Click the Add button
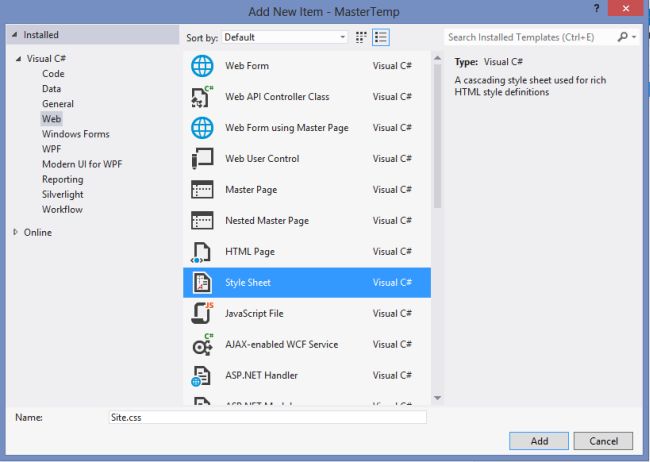 click(539, 440)
